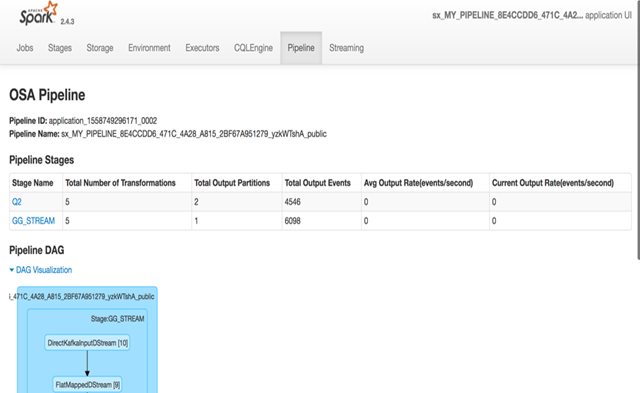
Task: Open the GG_STREAM stage link
Action: click(33, 221)
